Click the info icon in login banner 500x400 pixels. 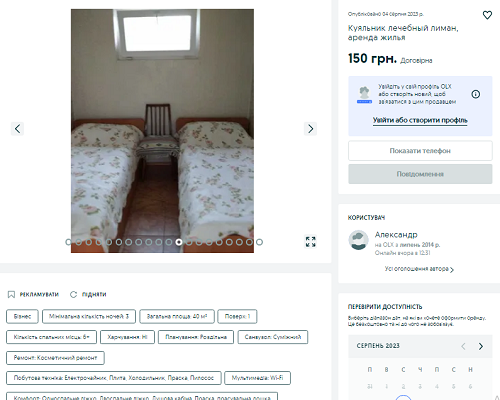pyautogui.click(x=476, y=94)
